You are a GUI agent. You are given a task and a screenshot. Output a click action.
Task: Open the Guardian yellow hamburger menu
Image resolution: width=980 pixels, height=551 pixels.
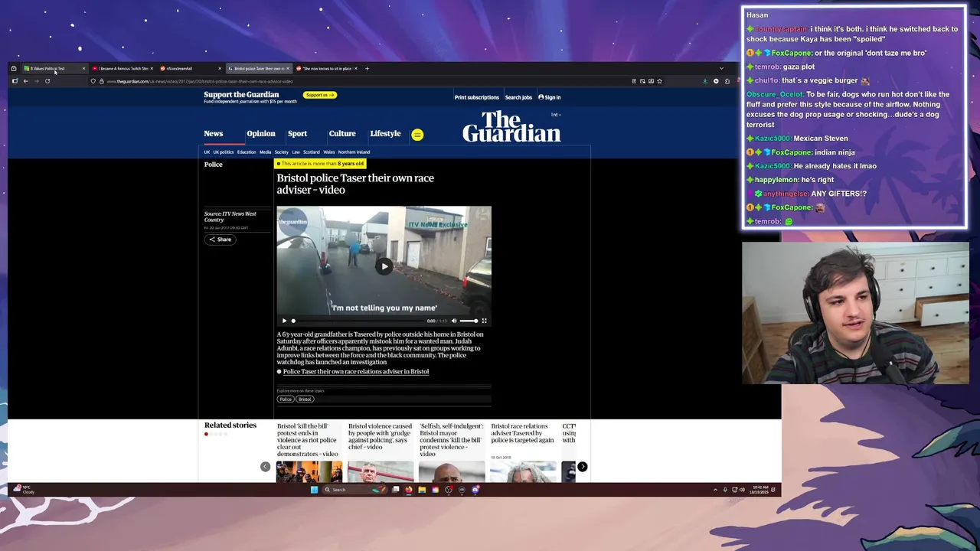[417, 135]
